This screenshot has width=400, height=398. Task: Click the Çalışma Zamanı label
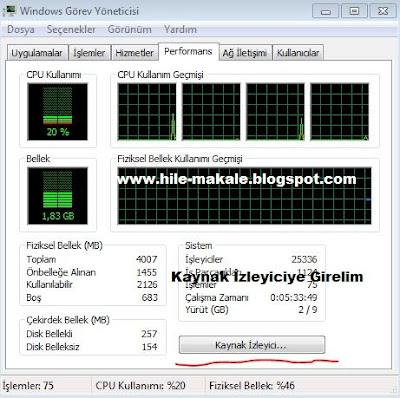[x=217, y=297]
